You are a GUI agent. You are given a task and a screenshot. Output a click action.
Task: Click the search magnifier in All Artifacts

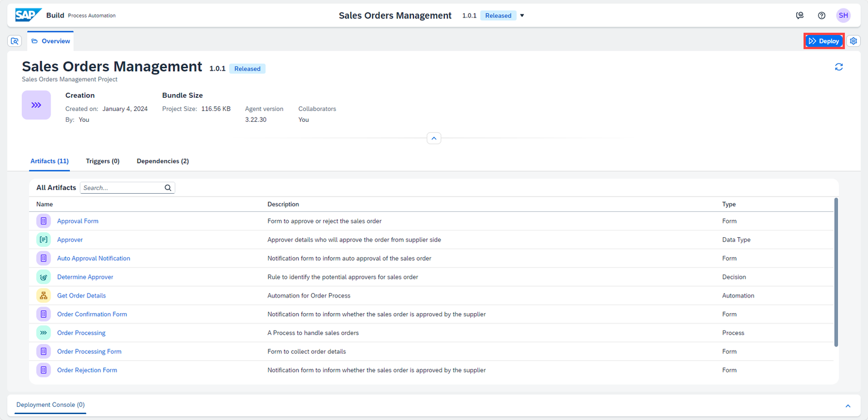tap(168, 188)
